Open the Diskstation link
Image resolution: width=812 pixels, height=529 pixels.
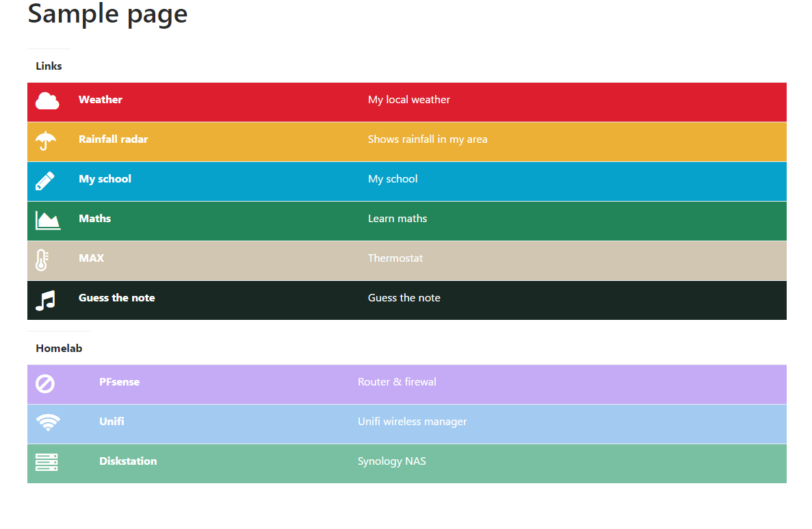point(128,461)
